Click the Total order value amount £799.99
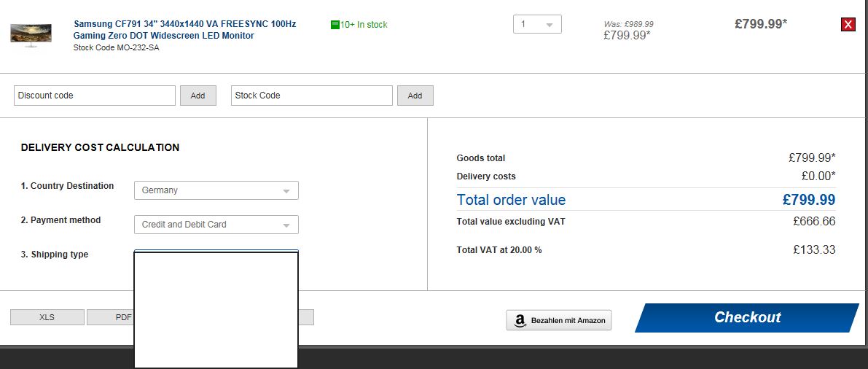 coord(809,200)
